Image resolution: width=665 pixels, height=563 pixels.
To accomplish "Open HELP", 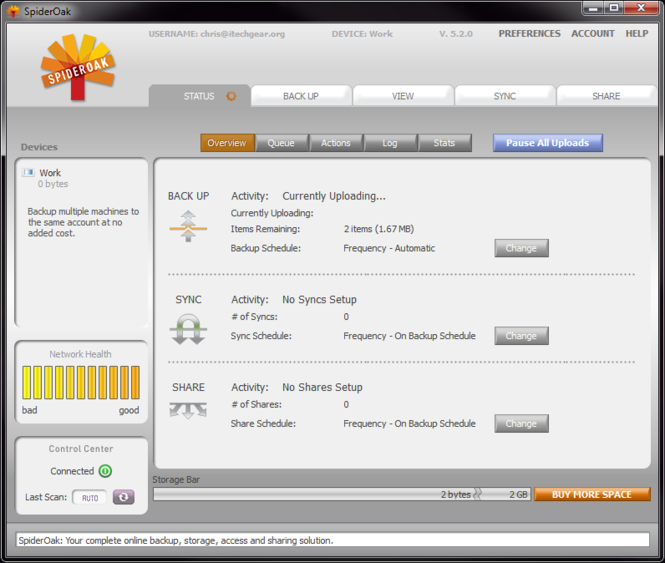I will click(x=637, y=34).
